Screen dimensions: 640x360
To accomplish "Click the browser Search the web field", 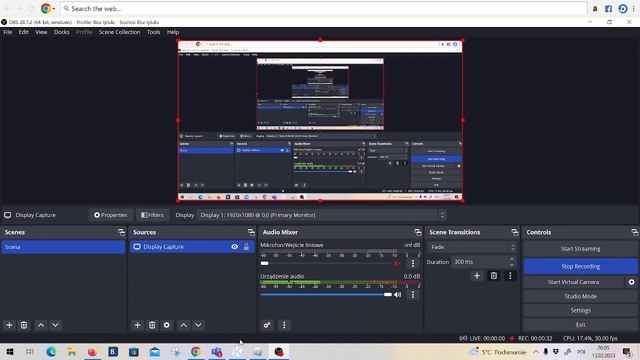I will [x=323, y=9].
